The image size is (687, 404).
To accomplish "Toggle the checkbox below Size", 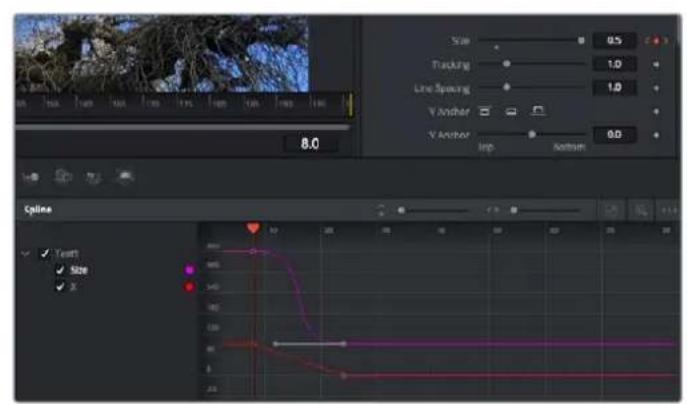I will 60,287.
